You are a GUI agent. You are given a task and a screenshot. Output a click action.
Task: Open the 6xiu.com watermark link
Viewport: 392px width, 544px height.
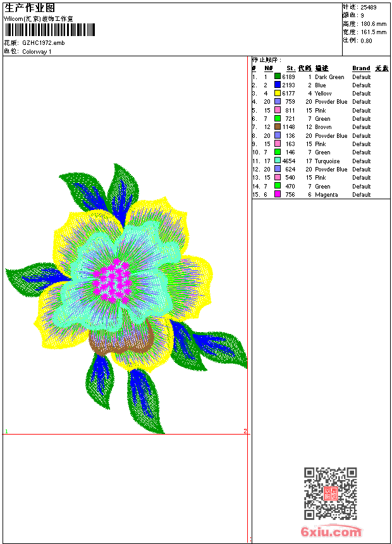pos(331,531)
